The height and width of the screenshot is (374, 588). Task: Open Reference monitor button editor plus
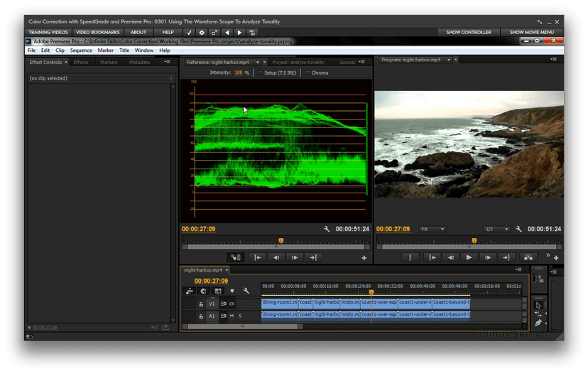pyautogui.click(x=364, y=258)
